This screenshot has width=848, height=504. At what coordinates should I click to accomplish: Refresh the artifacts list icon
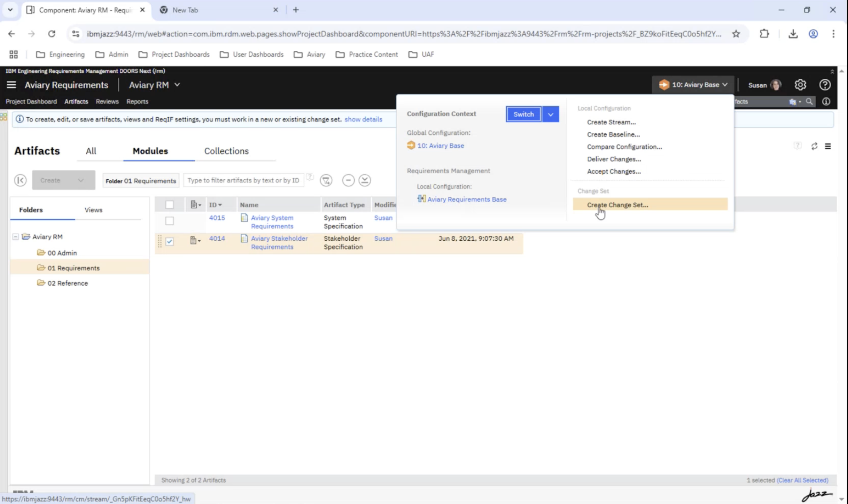814,146
